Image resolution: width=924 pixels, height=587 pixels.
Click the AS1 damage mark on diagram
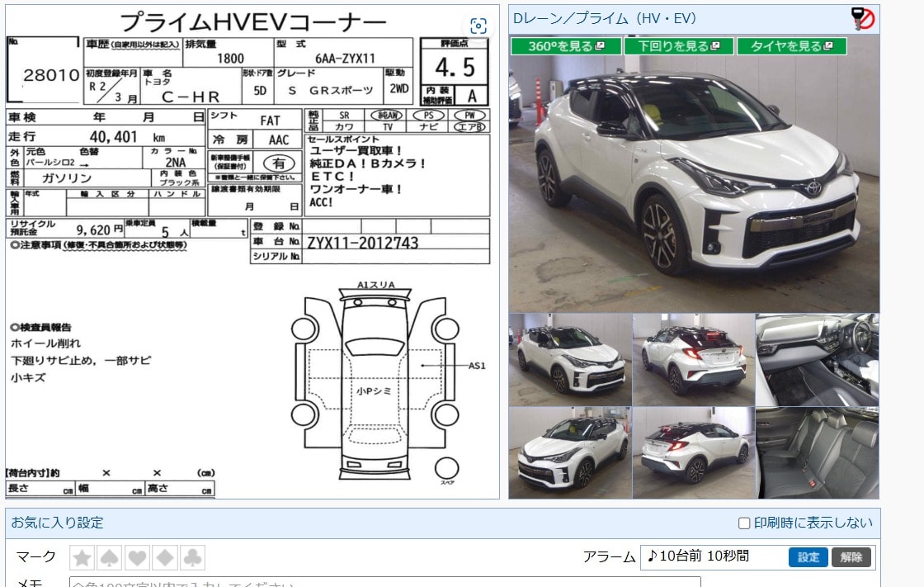tap(477, 366)
